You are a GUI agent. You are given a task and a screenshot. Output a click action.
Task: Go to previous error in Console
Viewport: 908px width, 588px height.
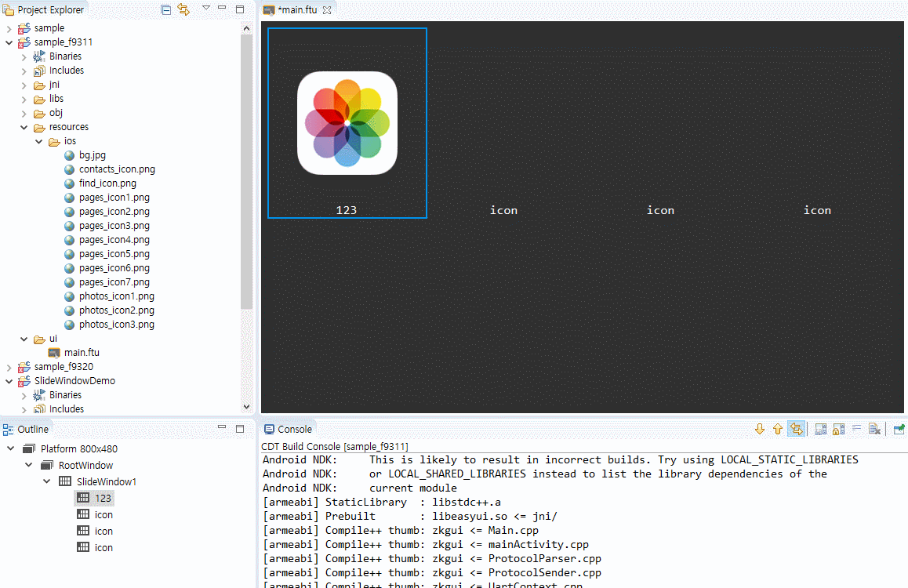[778, 429]
